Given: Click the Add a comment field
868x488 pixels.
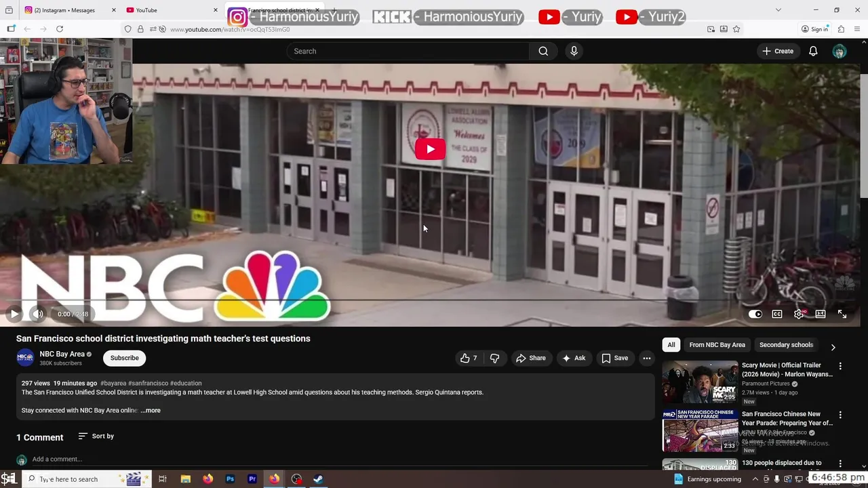Looking at the screenshot, I should click(339, 459).
